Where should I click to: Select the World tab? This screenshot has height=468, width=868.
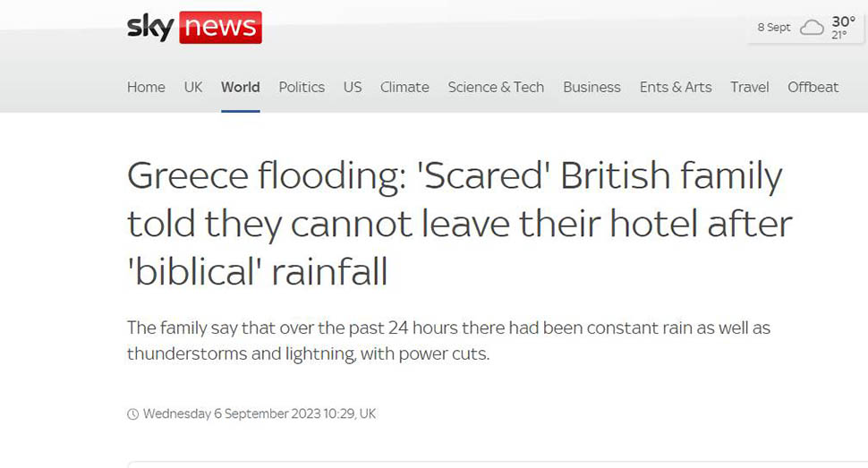pos(240,87)
